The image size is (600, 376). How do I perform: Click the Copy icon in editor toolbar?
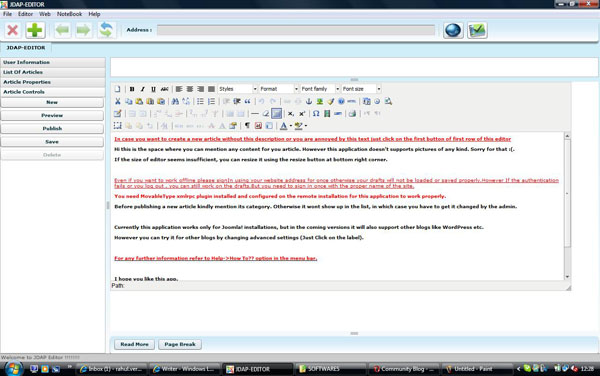129,101
